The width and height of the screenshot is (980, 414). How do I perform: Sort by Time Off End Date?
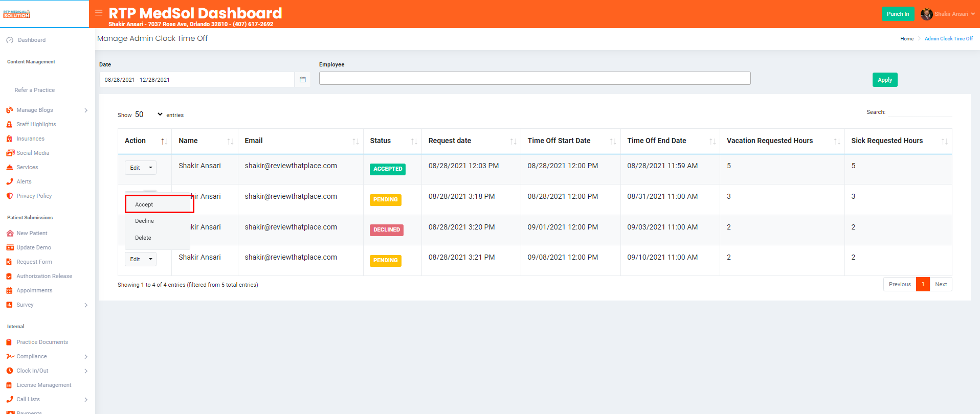point(670,141)
